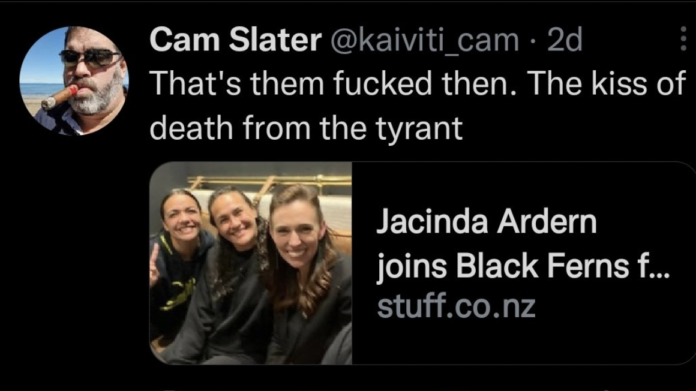Click the sunglasses in the avatar photo
This screenshot has width=696, height=391.
(x=90, y=58)
